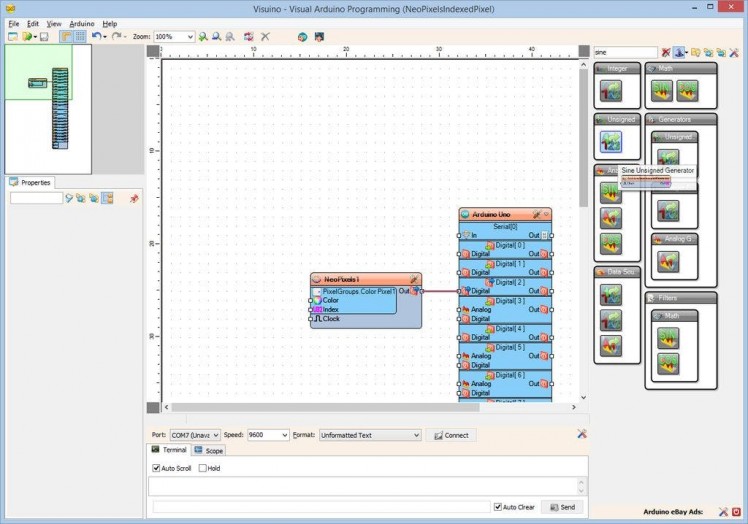The height and width of the screenshot is (524, 748).
Task: Switch to the Scope tab
Action: click(x=210, y=451)
